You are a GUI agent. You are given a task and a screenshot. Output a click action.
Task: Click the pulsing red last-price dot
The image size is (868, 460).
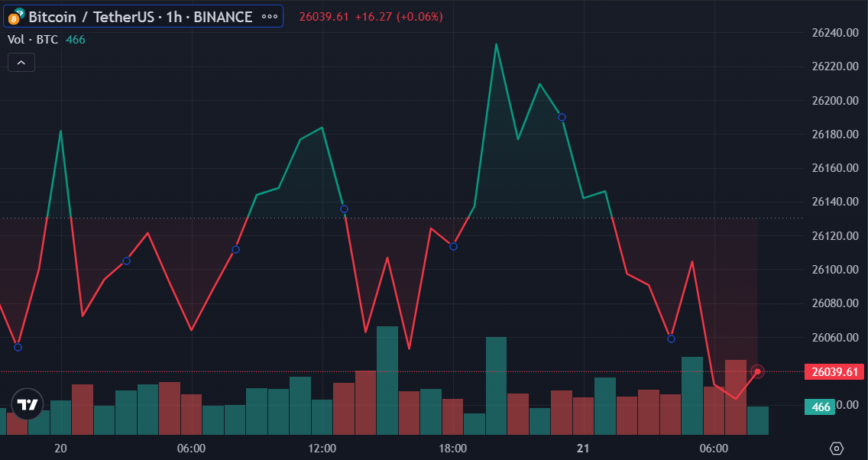click(757, 371)
